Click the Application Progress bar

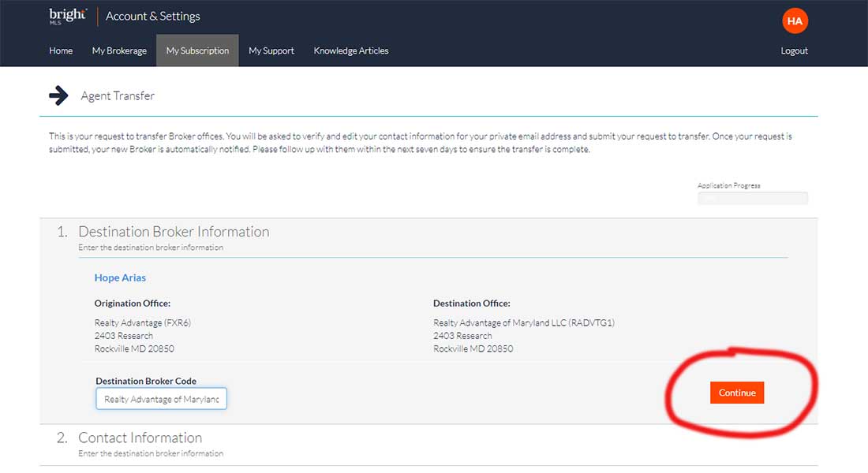tap(752, 198)
